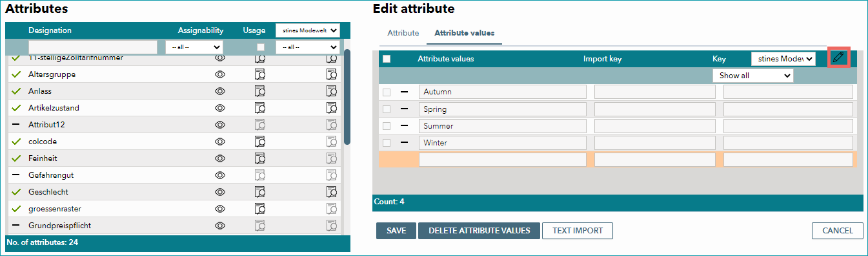This screenshot has height=256, width=868.
Task: Check the Summer row checkbox
Action: (x=387, y=126)
